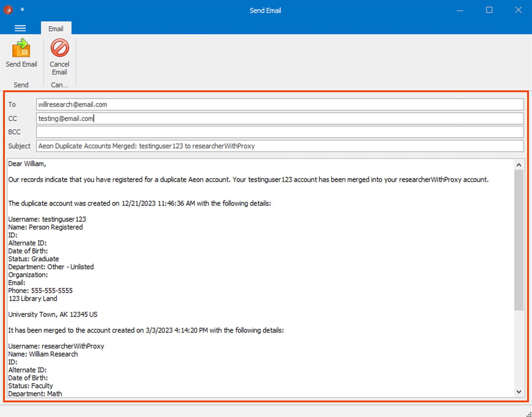The image size is (532, 417).
Task: Click the Aeon application logo
Action: click(x=8, y=9)
